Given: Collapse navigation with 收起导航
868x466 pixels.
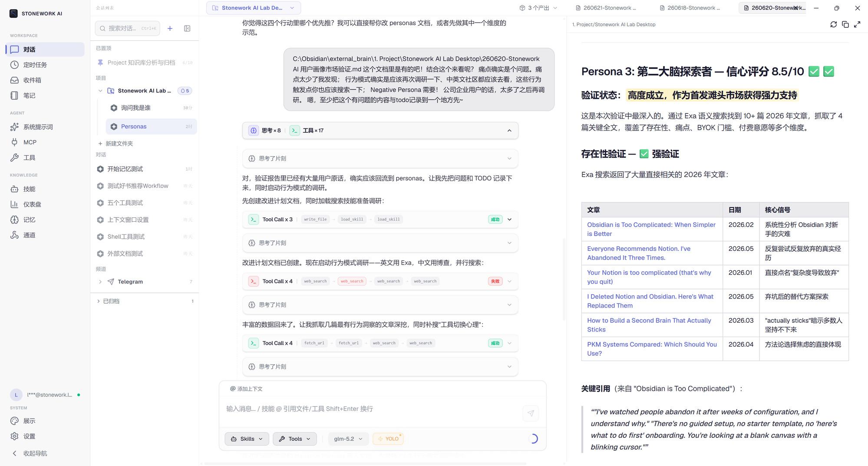Looking at the screenshot, I should 45,453.
